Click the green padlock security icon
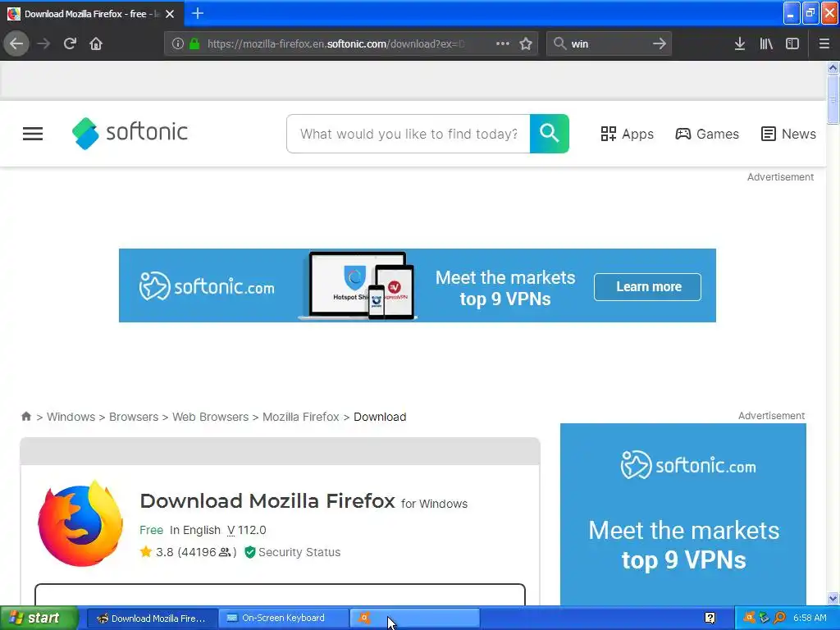This screenshot has width=840, height=630. [194, 44]
